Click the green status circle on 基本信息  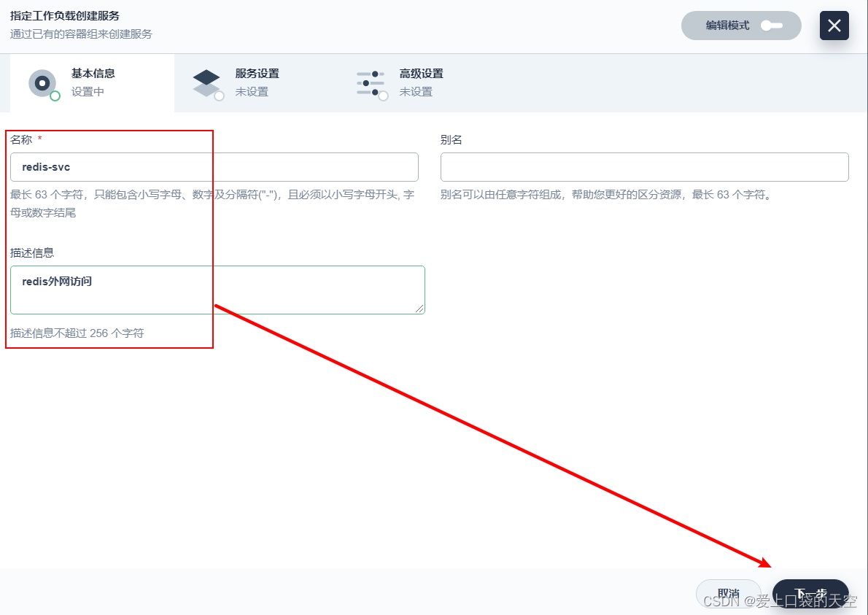click(55, 96)
